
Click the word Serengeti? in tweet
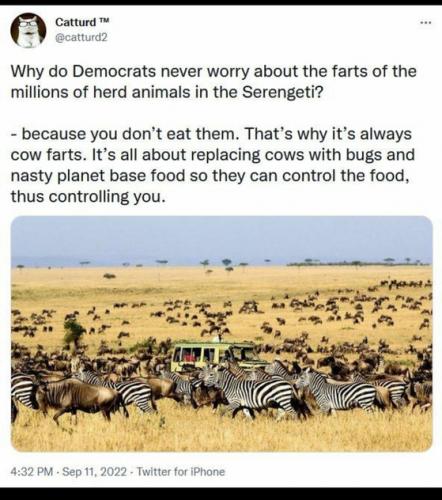tap(283, 92)
